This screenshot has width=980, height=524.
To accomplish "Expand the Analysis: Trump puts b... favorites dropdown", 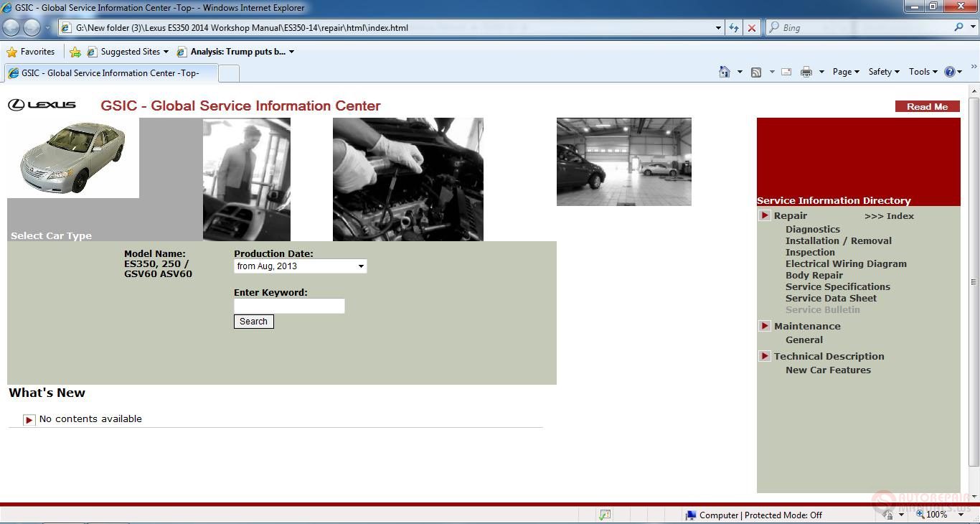I will pyautogui.click(x=291, y=52).
